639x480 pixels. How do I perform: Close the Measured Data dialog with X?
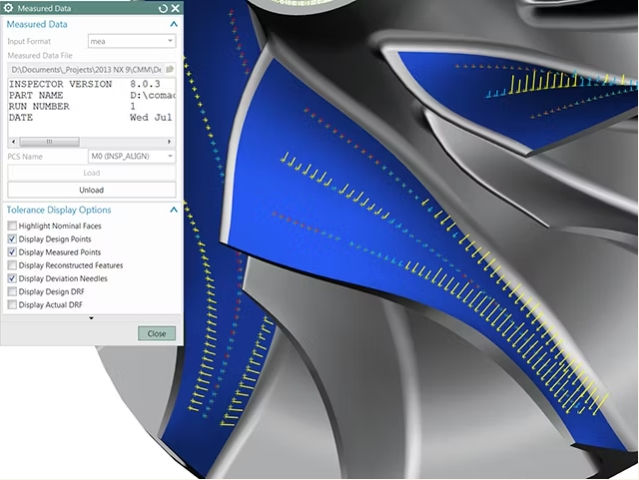[x=175, y=8]
